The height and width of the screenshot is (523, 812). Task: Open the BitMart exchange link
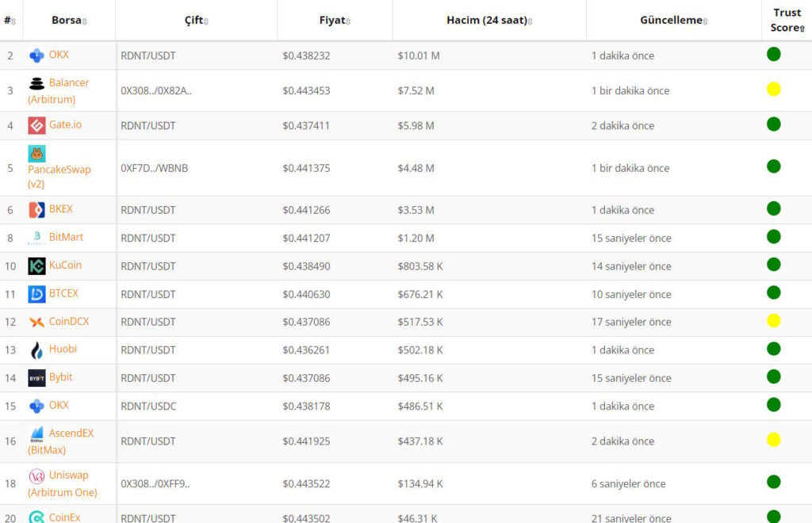(x=66, y=236)
